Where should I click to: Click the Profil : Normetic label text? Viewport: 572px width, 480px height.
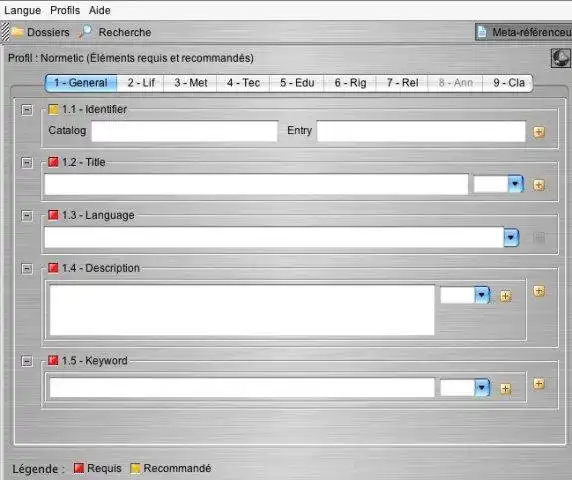tap(131, 58)
